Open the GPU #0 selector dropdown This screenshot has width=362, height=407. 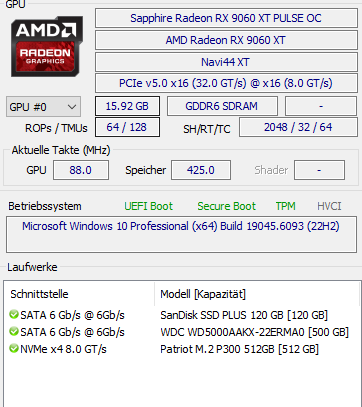[x=43, y=107]
